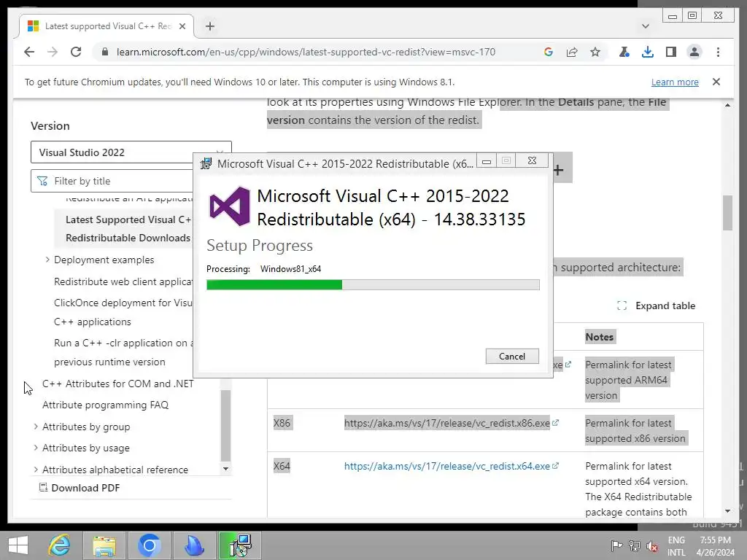Select the Latest supported Visual C++ tab
This screenshot has height=560, width=747.
coord(107,26)
